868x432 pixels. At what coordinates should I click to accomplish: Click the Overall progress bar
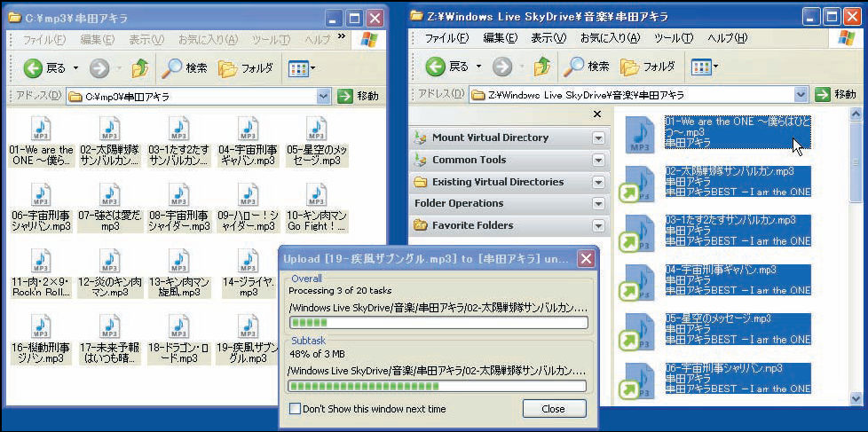pos(438,323)
